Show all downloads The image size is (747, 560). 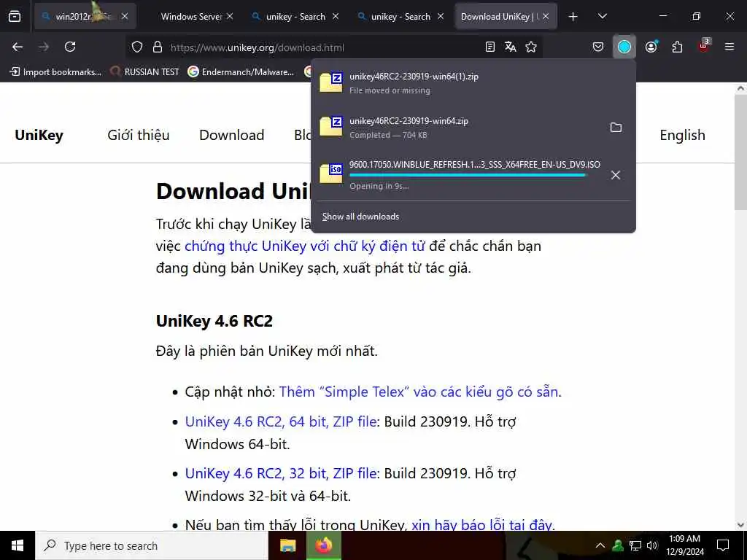click(360, 216)
